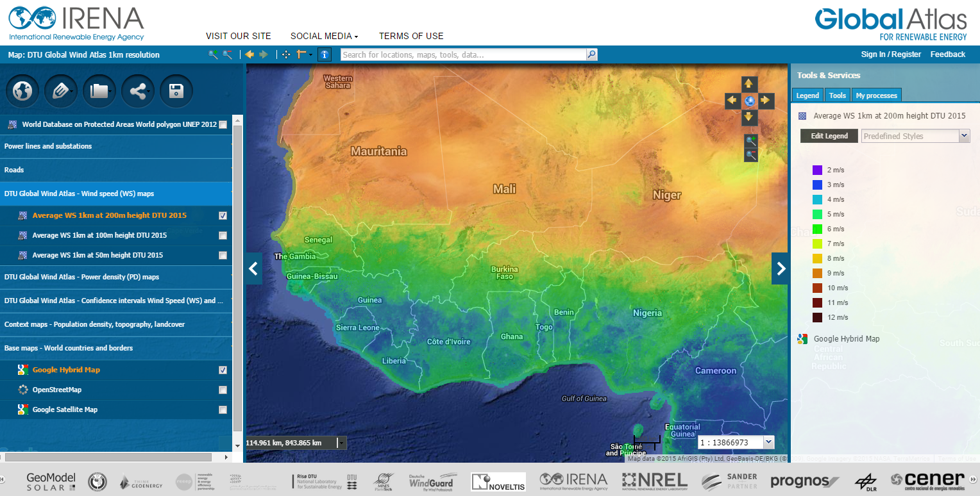Click the Sign In / Register link

[891, 54]
